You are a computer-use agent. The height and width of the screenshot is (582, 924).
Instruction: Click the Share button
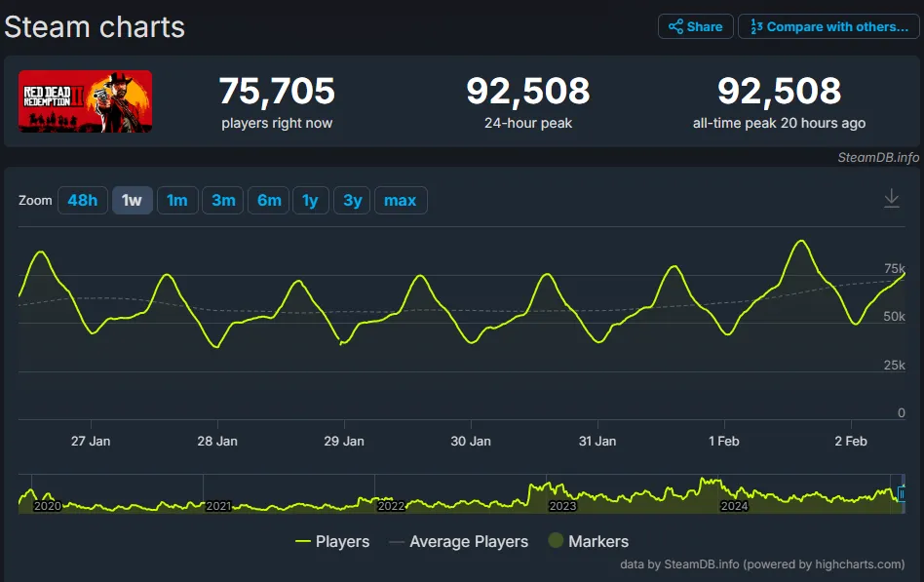(x=695, y=26)
